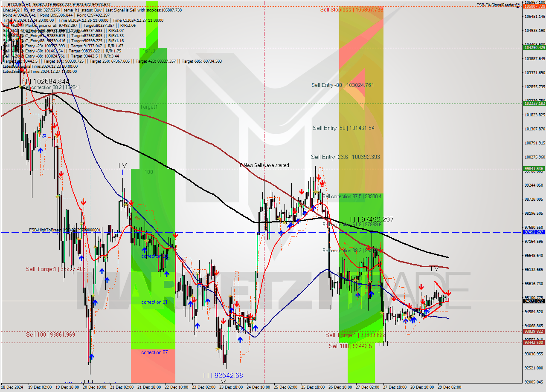
Task: Click the Sell correction 87.5 | 98930.4 label
Action: [x=352, y=196]
